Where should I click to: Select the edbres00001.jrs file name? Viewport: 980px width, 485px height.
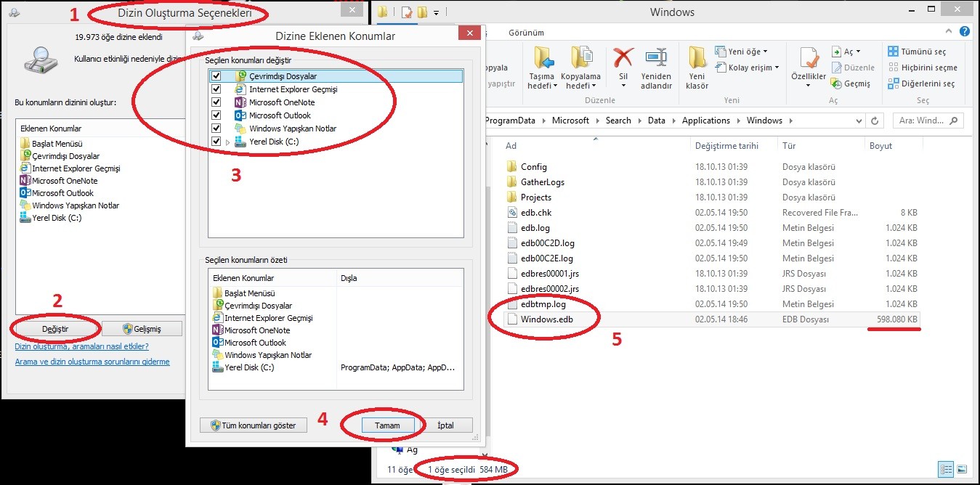coord(550,274)
